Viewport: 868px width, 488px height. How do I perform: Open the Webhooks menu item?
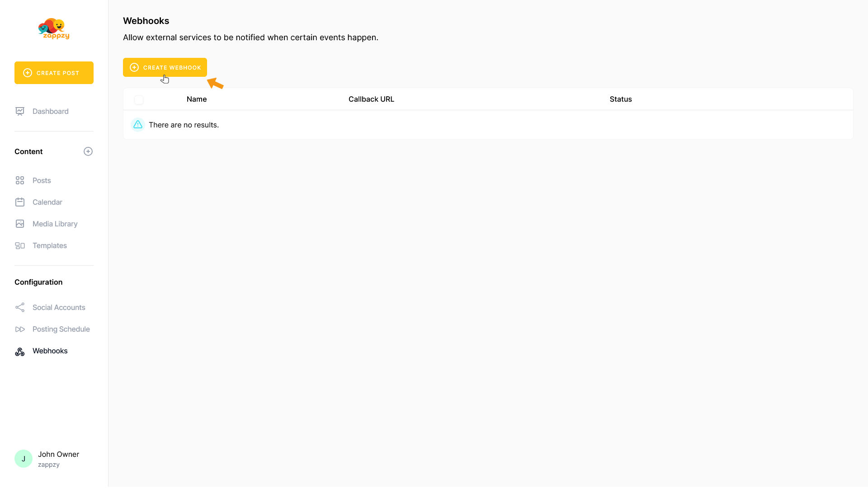[50, 351]
